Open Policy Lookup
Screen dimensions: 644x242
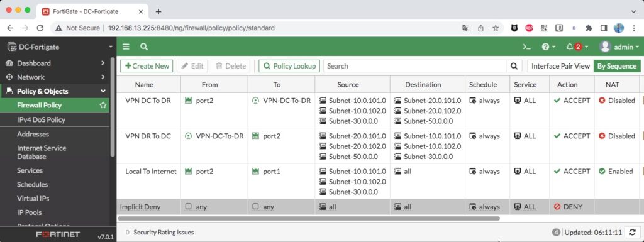point(289,66)
